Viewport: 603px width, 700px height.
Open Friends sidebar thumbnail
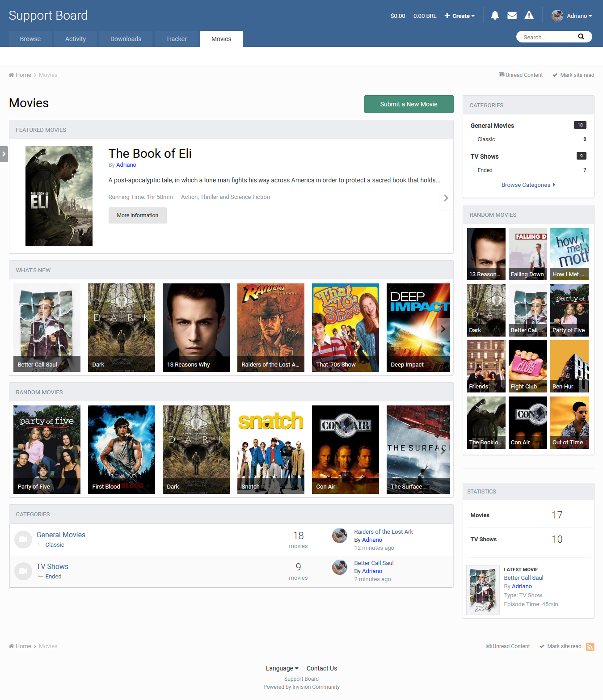click(486, 367)
